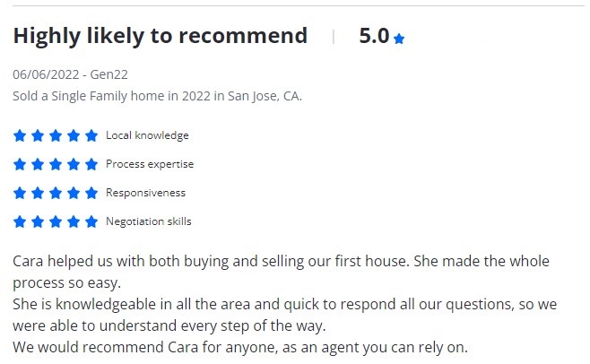The height and width of the screenshot is (364, 590).
Task: Click first star of Local knowledge rating
Action: 20,136
